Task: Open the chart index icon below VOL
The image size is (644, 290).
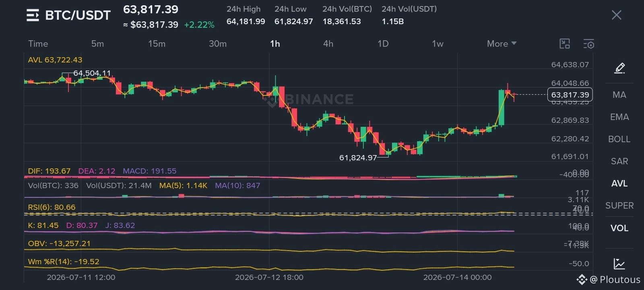Action: (x=619, y=264)
